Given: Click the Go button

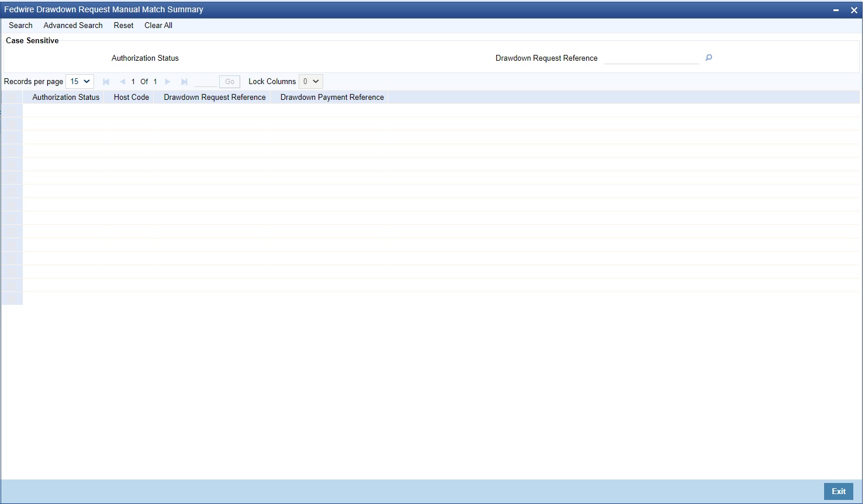Looking at the screenshot, I should (230, 82).
